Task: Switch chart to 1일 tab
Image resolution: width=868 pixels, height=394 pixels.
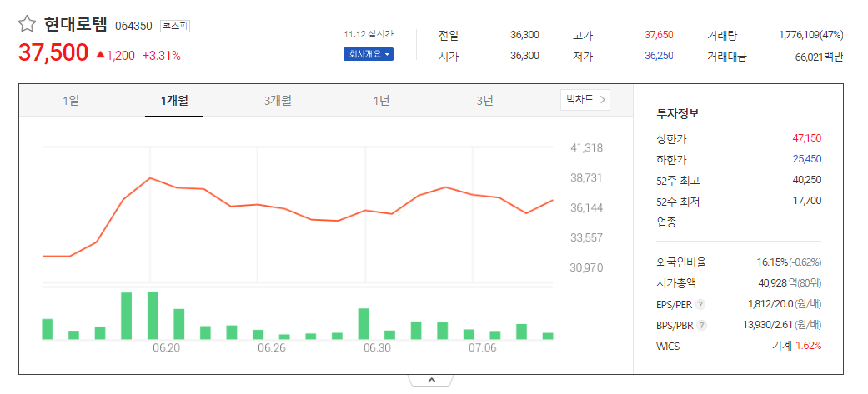Action: click(x=72, y=101)
